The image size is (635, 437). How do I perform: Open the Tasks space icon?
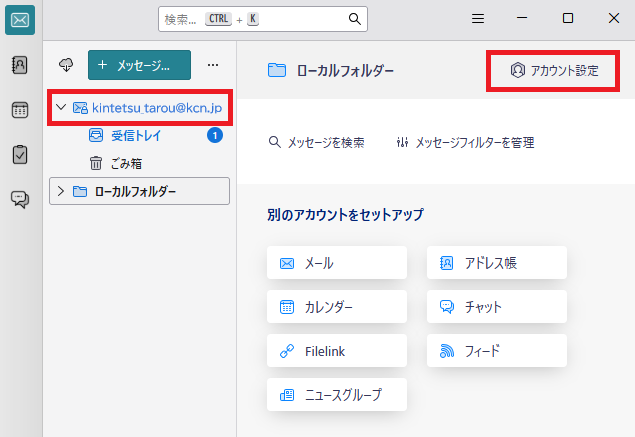point(20,154)
